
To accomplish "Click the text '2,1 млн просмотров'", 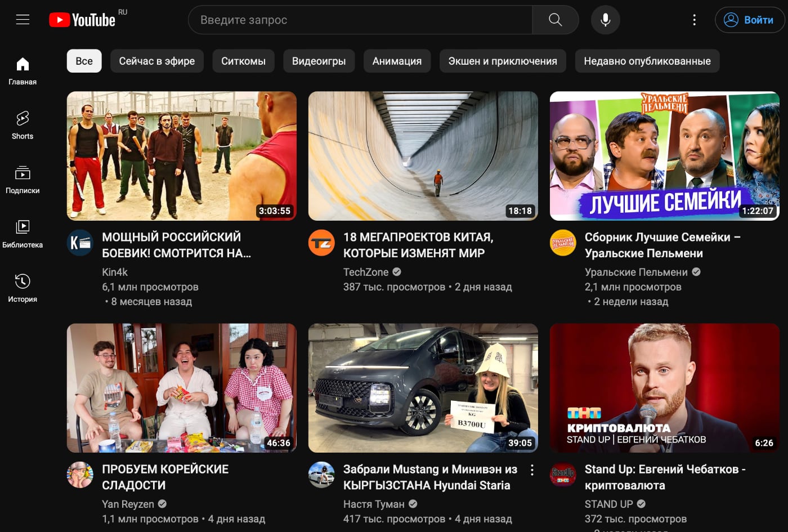I will (633, 287).
